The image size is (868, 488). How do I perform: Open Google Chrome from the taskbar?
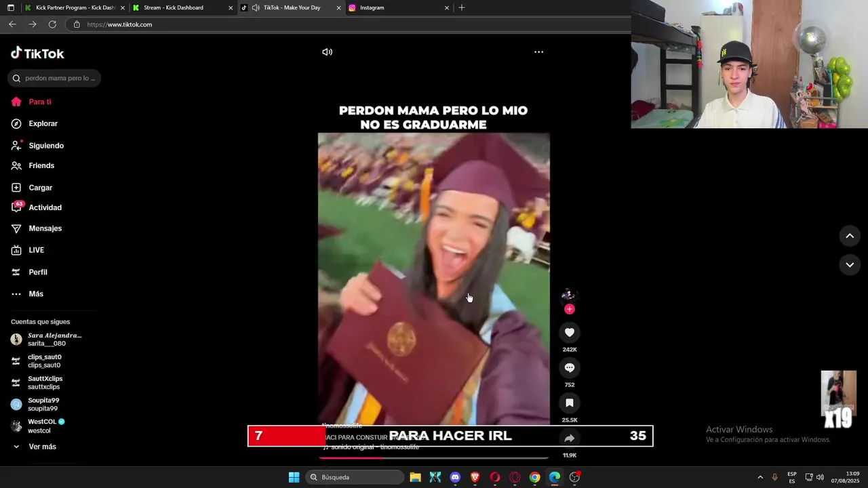pyautogui.click(x=535, y=477)
